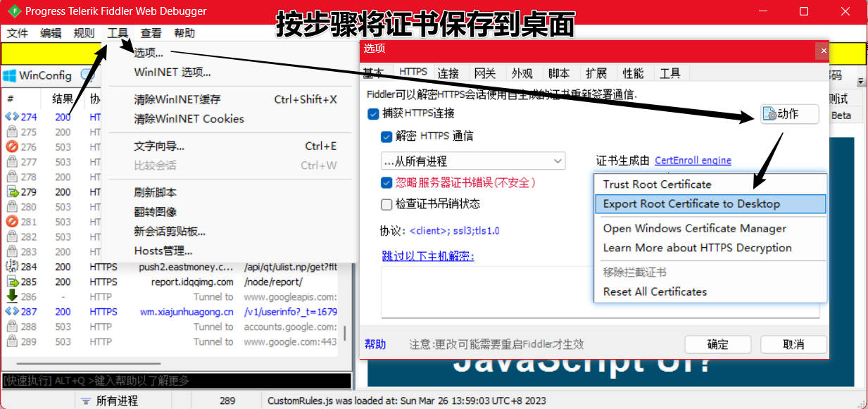The image size is (868, 409).
Task: Click the lock icon of session 277
Action: tap(12, 162)
